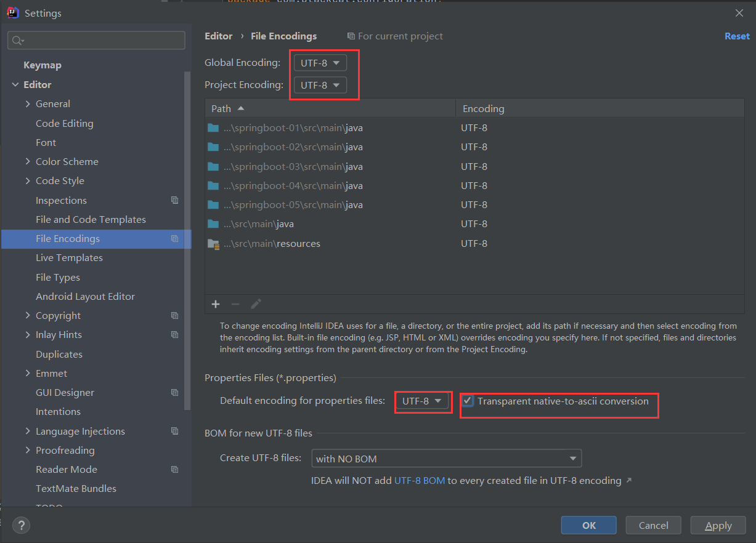Click folder icon of springboot-02 path
Screen dimensions: 756x543
click(213, 147)
